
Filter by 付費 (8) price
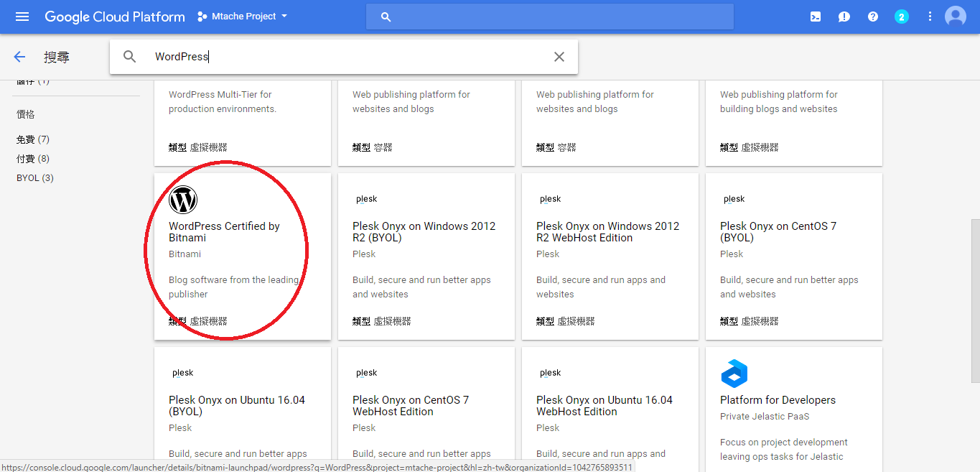coord(33,159)
